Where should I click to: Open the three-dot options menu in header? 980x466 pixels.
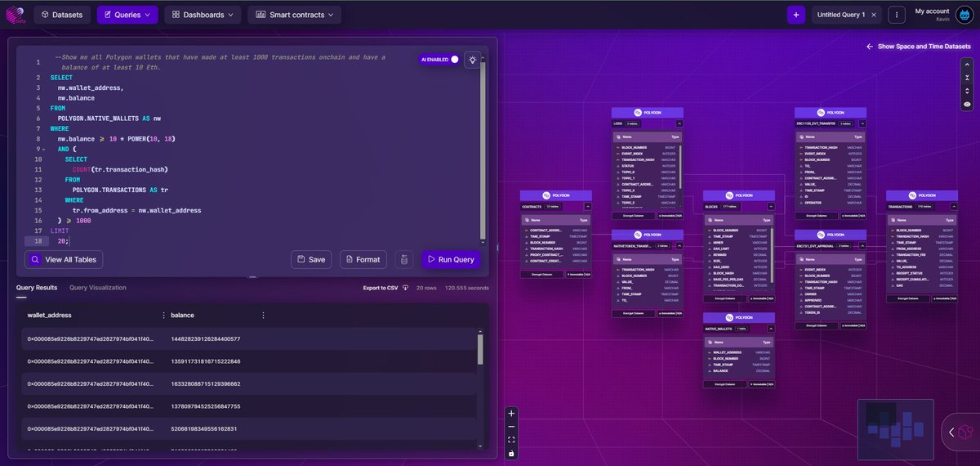pyautogui.click(x=897, y=15)
